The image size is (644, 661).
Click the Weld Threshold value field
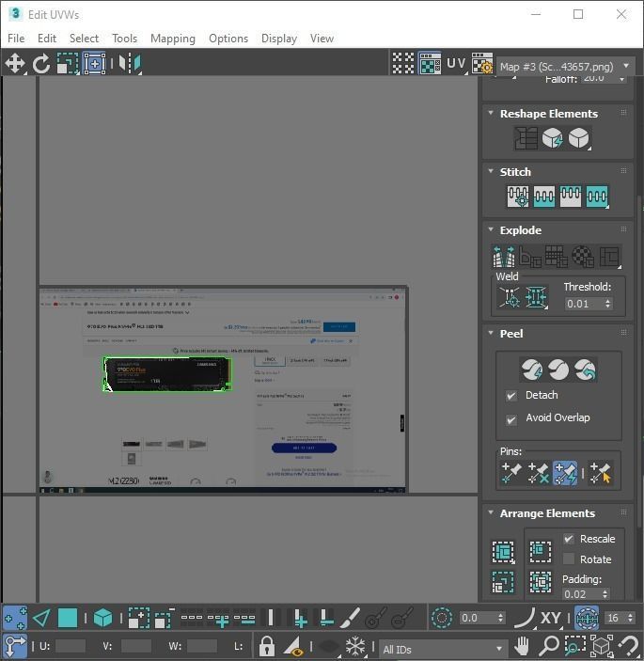pyautogui.click(x=584, y=304)
